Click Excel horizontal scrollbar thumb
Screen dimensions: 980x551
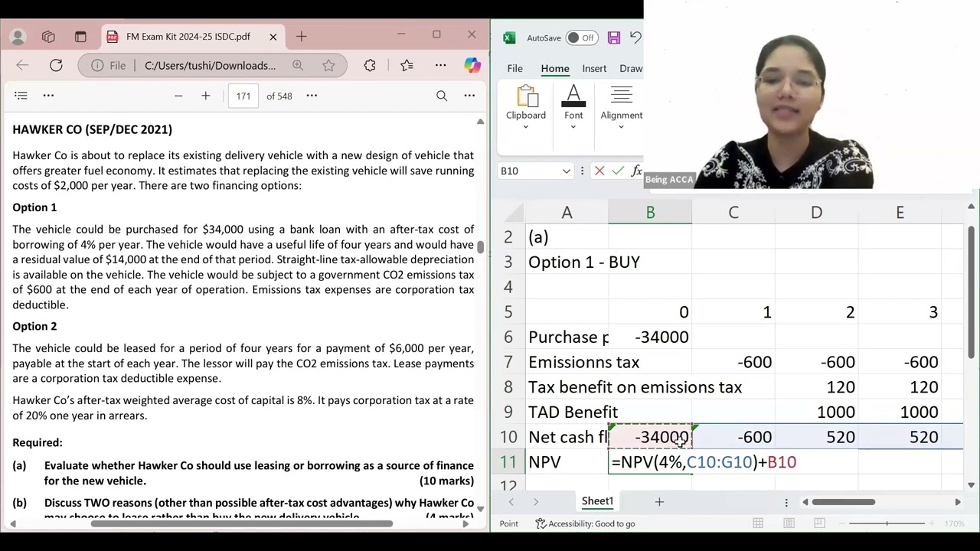[x=843, y=502]
